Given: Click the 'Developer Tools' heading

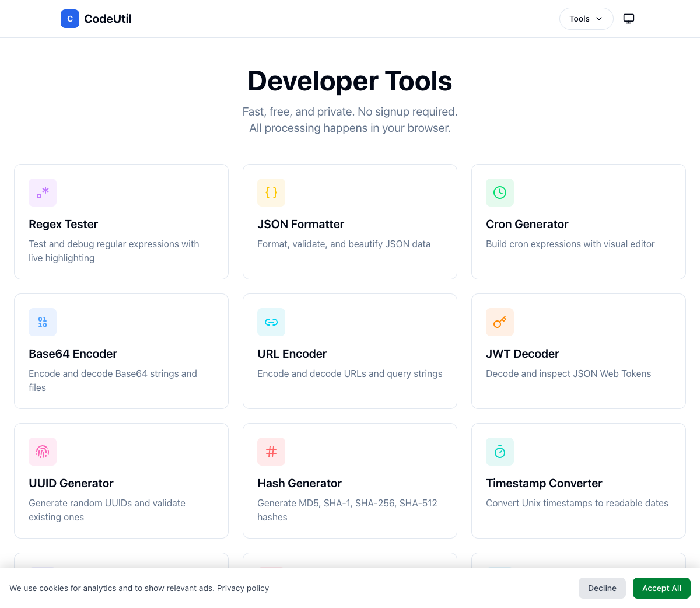Looking at the screenshot, I should point(350,81).
